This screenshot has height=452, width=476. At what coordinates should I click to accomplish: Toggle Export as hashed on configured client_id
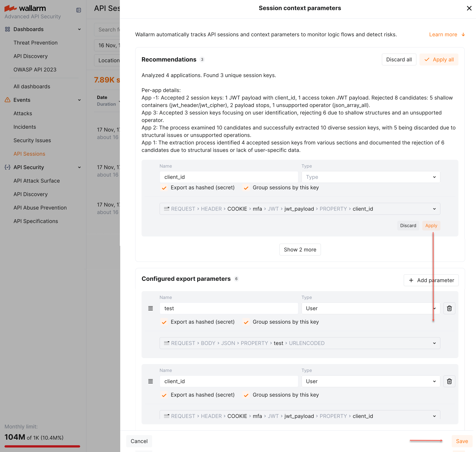(164, 395)
